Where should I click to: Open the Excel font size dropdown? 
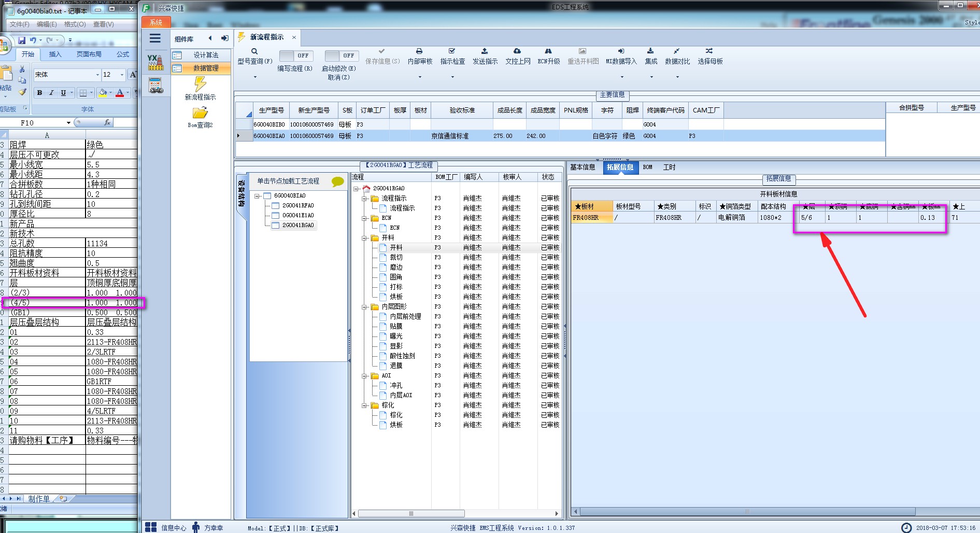[122, 75]
